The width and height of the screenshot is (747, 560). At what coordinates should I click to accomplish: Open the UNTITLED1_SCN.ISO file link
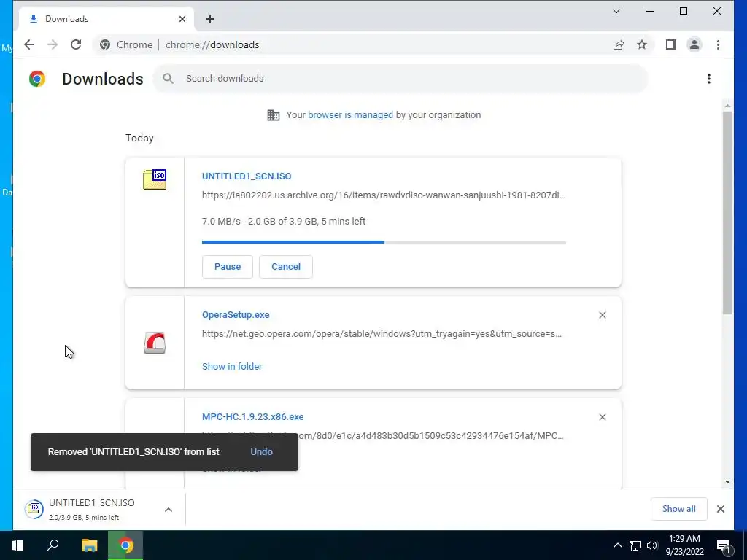tap(247, 176)
